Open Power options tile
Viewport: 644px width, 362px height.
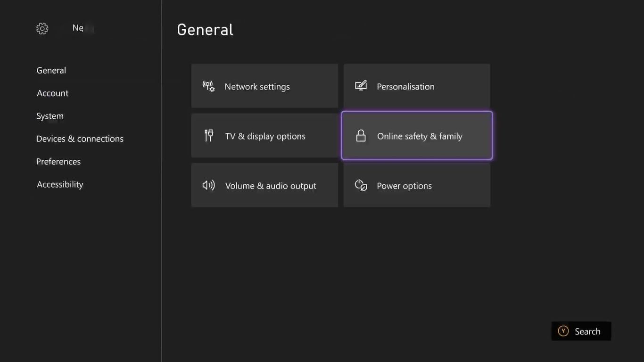tap(417, 185)
